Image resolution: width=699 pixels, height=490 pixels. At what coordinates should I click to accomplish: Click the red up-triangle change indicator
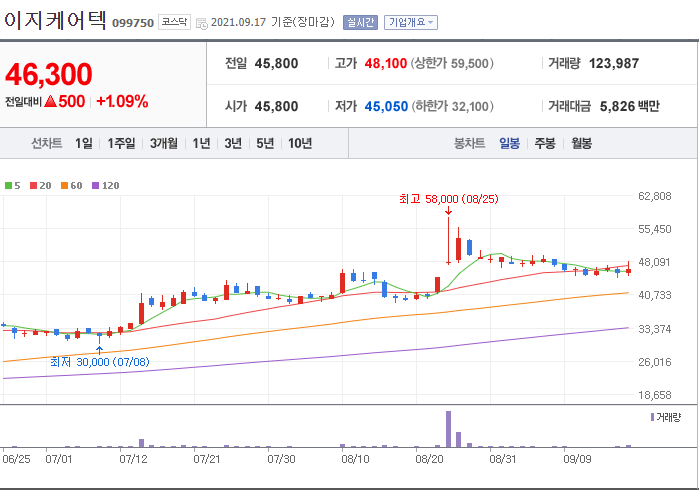click(50, 102)
